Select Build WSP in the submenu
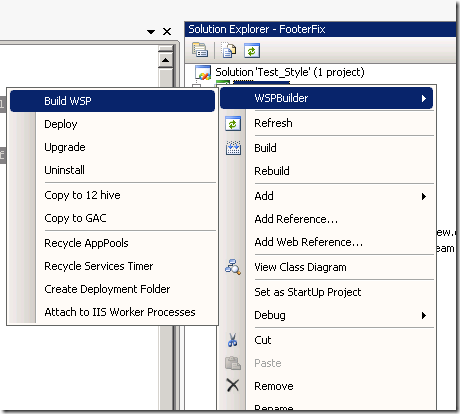 (112, 101)
